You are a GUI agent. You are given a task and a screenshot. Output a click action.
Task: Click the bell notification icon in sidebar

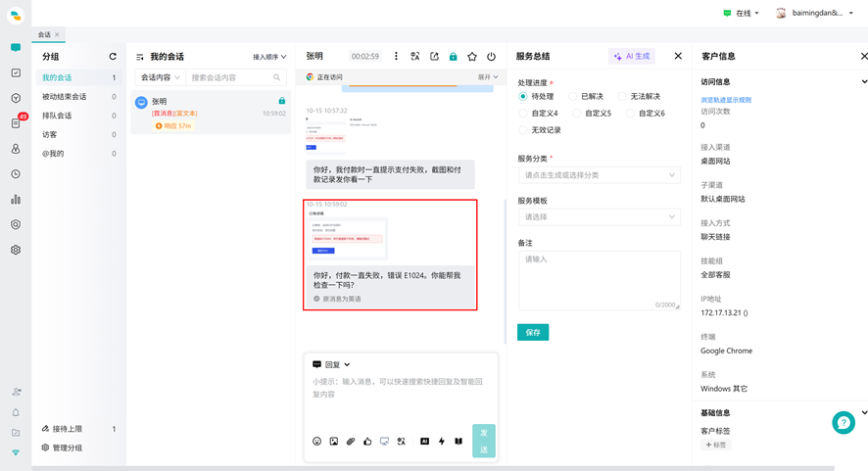(x=16, y=412)
